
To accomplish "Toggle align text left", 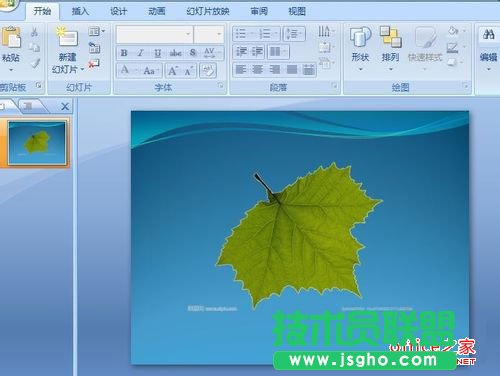I will tap(241, 70).
